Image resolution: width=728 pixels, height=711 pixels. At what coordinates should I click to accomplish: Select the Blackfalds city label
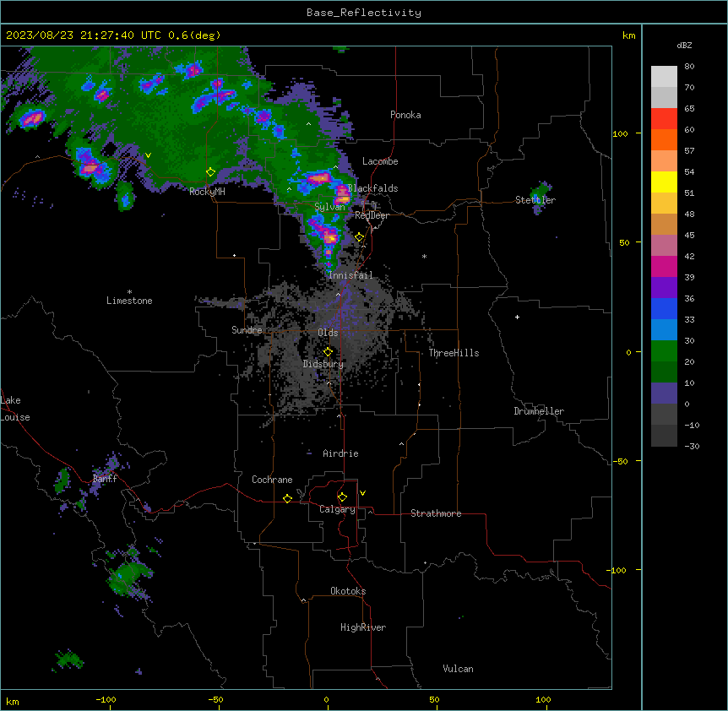372,188
